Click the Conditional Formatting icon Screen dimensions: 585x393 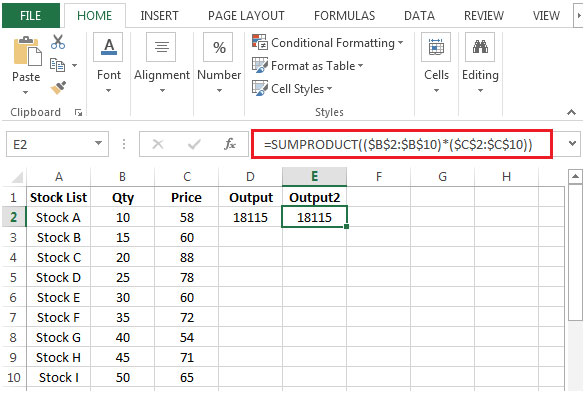(260, 42)
